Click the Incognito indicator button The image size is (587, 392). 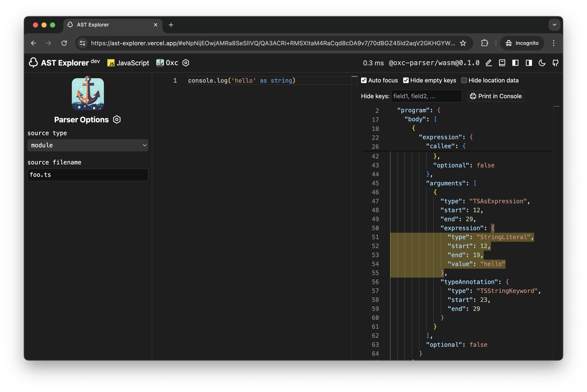(522, 43)
